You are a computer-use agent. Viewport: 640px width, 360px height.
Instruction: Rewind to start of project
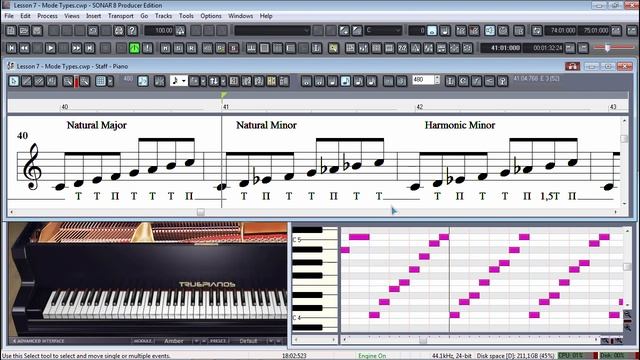(x=11, y=48)
